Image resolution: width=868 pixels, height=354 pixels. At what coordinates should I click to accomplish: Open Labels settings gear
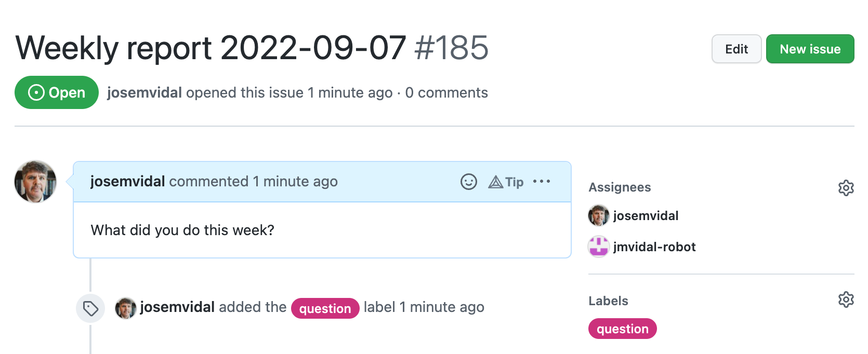(x=846, y=299)
